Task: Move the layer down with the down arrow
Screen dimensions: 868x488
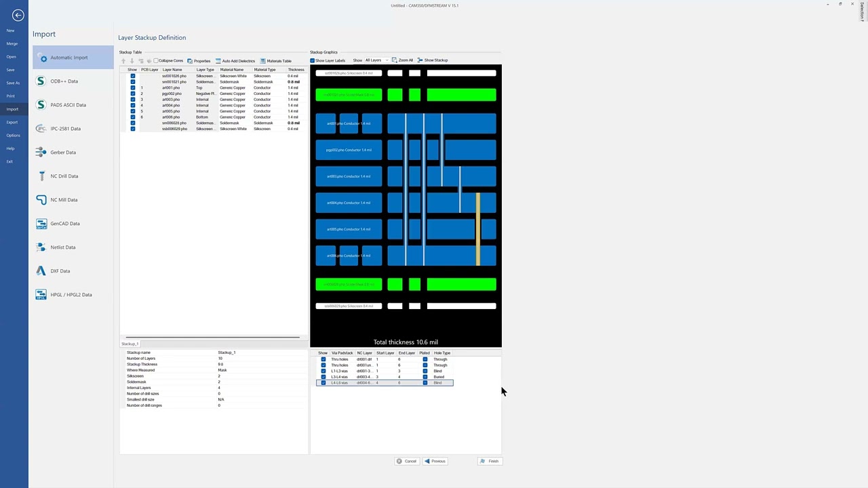Action: tap(132, 61)
